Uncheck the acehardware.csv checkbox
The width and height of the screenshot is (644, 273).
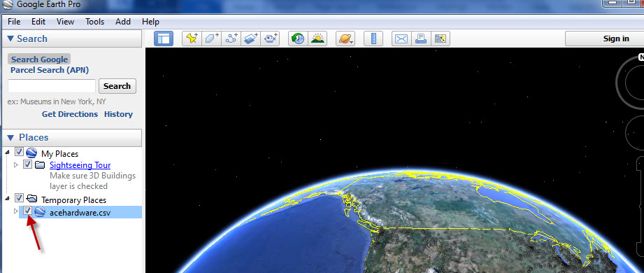(x=27, y=211)
